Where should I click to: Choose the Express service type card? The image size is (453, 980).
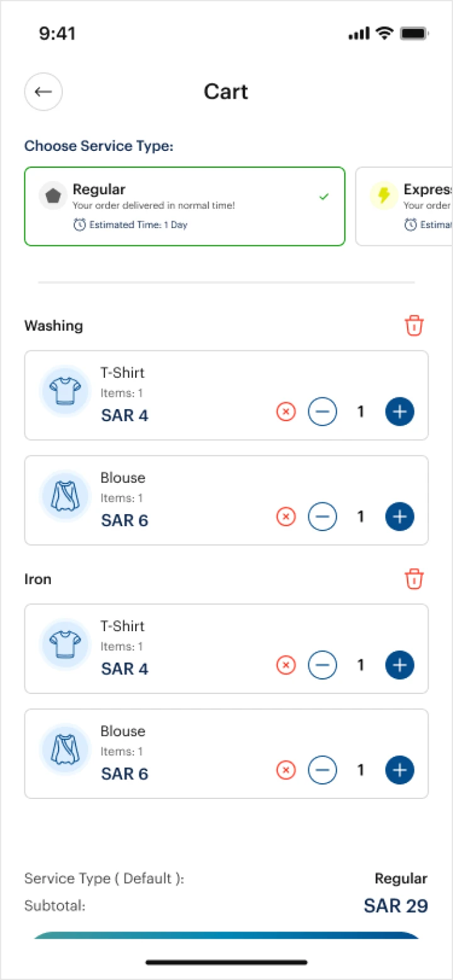(405, 206)
